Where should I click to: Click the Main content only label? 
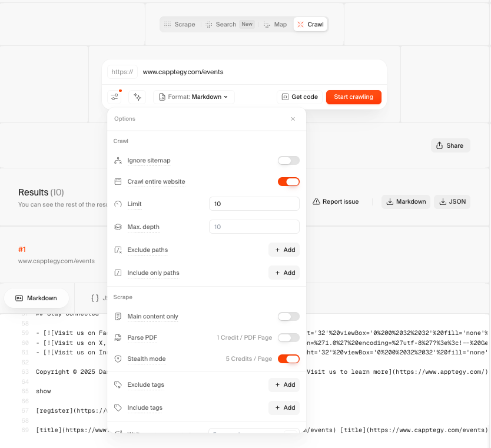[x=152, y=317]
